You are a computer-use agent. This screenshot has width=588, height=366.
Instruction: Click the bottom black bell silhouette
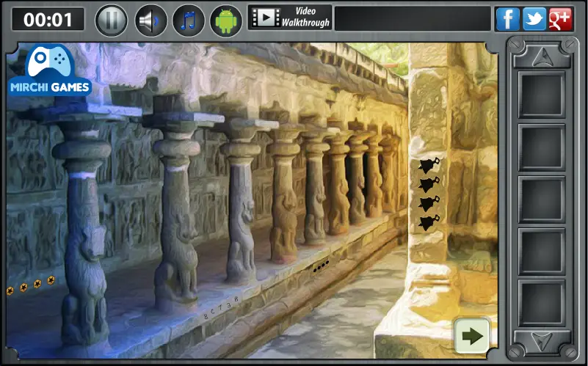[x=429, y=222]
